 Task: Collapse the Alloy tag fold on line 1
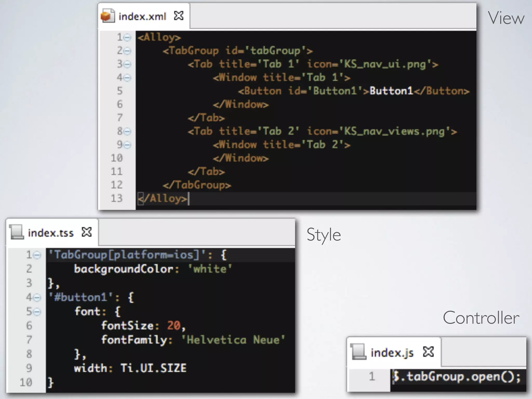tap(127, 38)
